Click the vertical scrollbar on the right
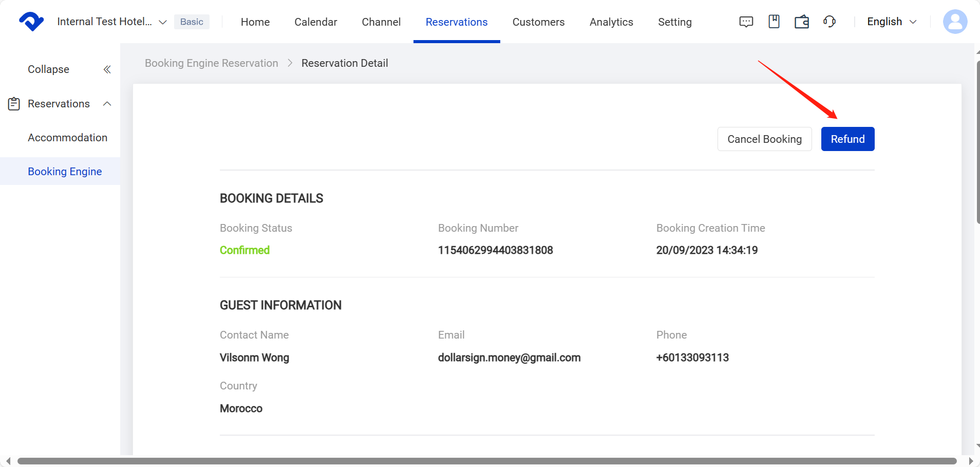Screen dimensions: 980x467 point(977,143)
